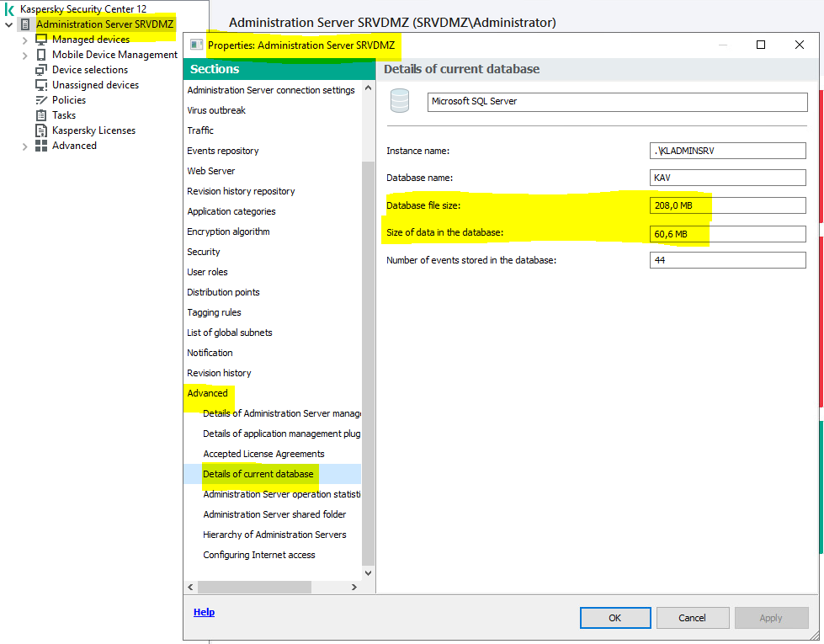Image resolution: width=824 pixels, height=644 pixels.
Task: Click the Tasks clipboard icon
Action: click(41, 115)
